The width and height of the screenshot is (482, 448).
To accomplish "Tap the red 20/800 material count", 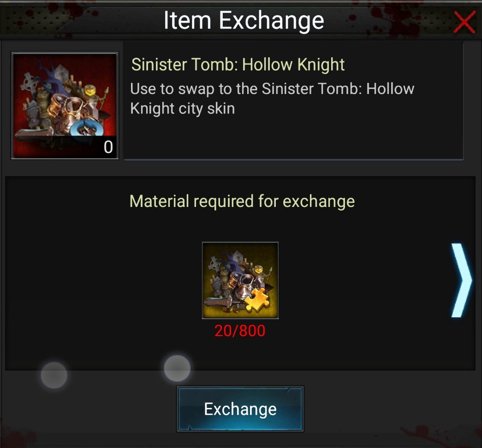I will (x=240, y=331).
